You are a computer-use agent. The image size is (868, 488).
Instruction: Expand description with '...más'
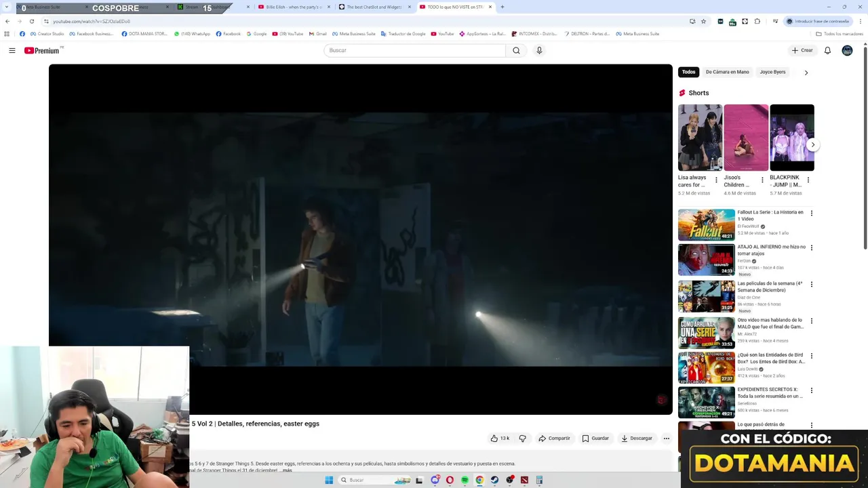(x=287, y=470)
